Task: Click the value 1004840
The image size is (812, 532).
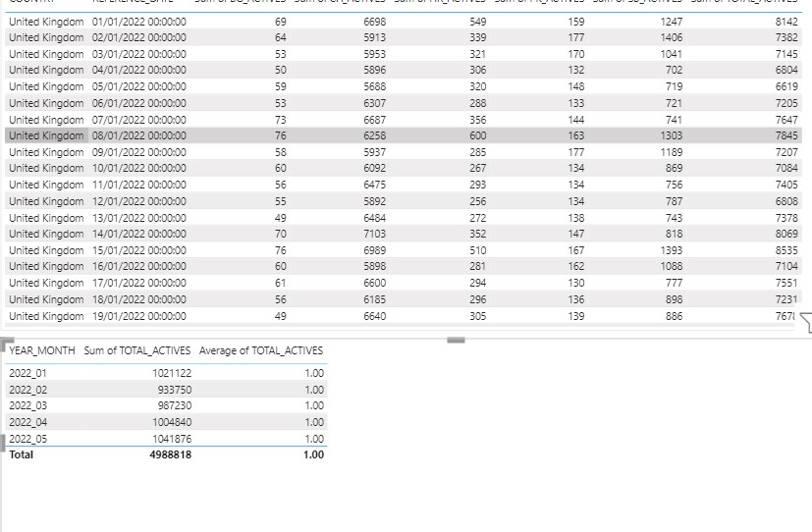Action: (x=172, y=422)
